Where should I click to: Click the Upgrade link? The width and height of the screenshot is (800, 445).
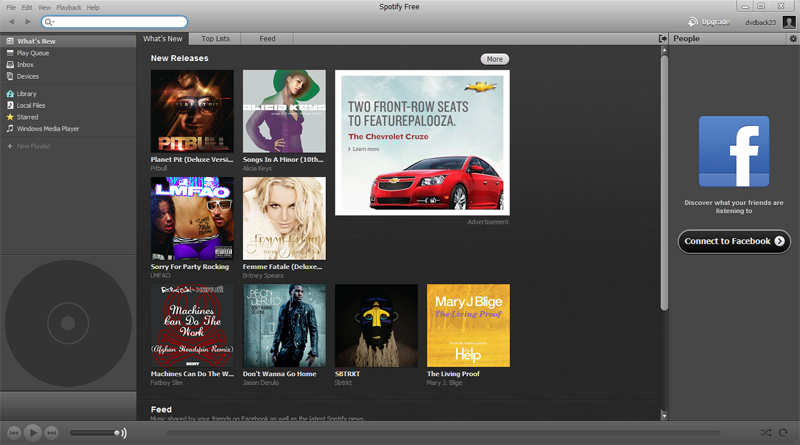coord(715,22)
